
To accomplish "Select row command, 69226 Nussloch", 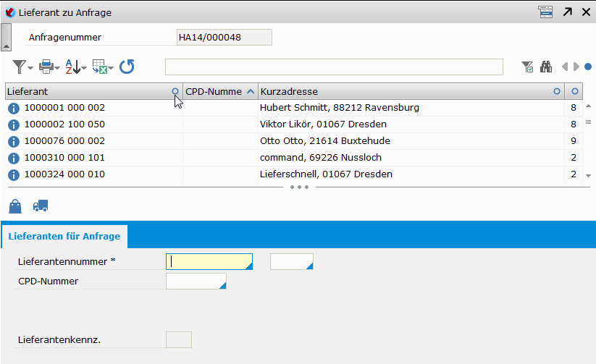I will click(x=293, y=158).
